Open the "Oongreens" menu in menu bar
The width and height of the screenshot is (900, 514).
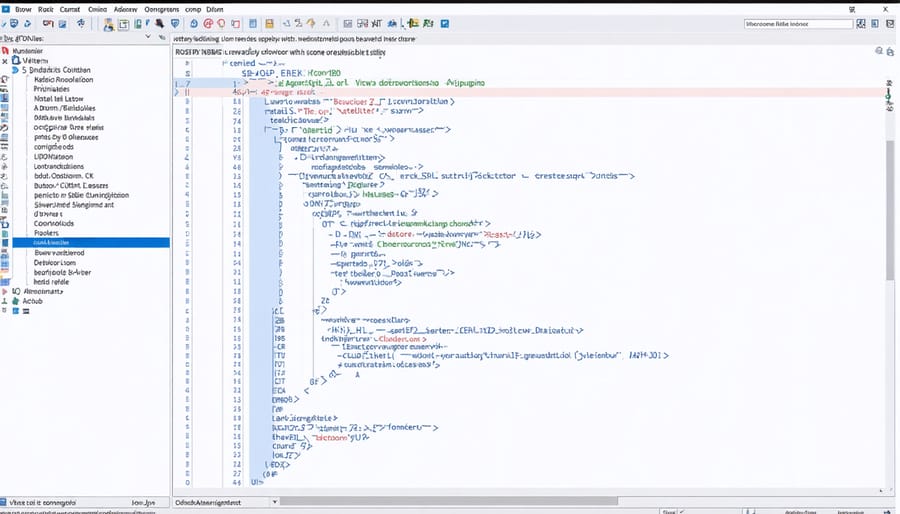click(161, 9)
